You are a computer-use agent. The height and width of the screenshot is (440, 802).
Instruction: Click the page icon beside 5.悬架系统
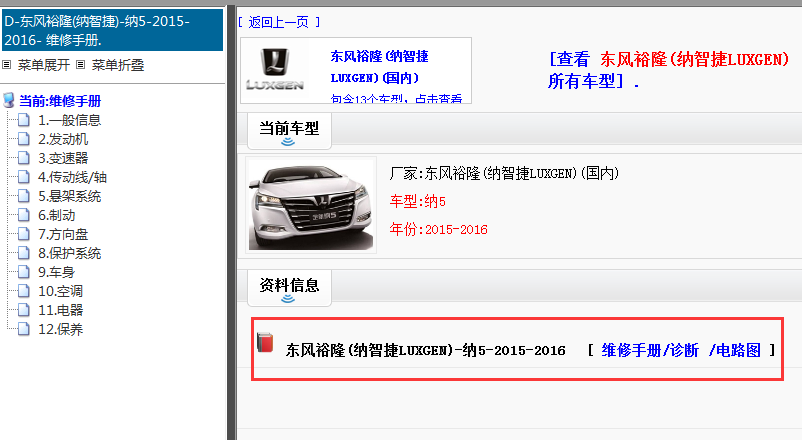pyautogui.click(x=24, y=196)
